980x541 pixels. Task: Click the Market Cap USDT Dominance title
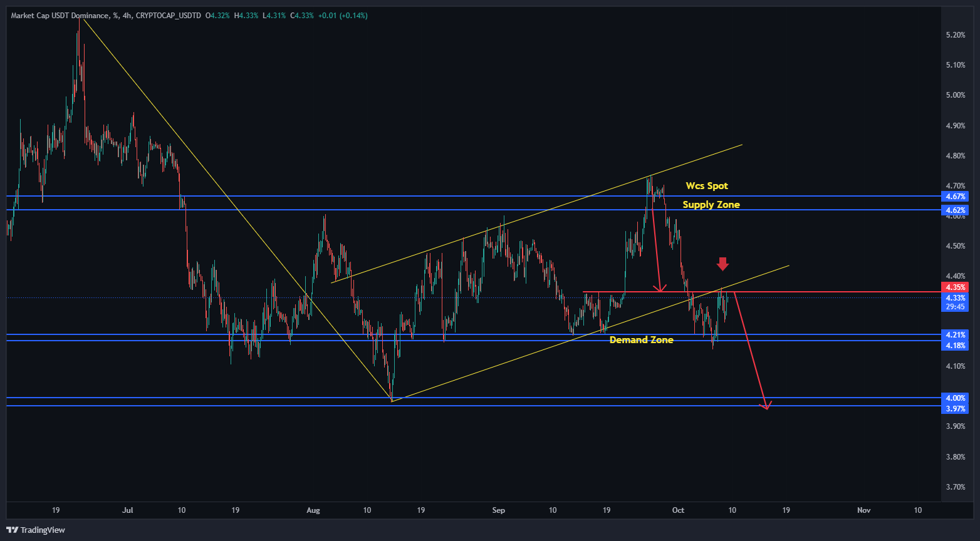[61, 16]
